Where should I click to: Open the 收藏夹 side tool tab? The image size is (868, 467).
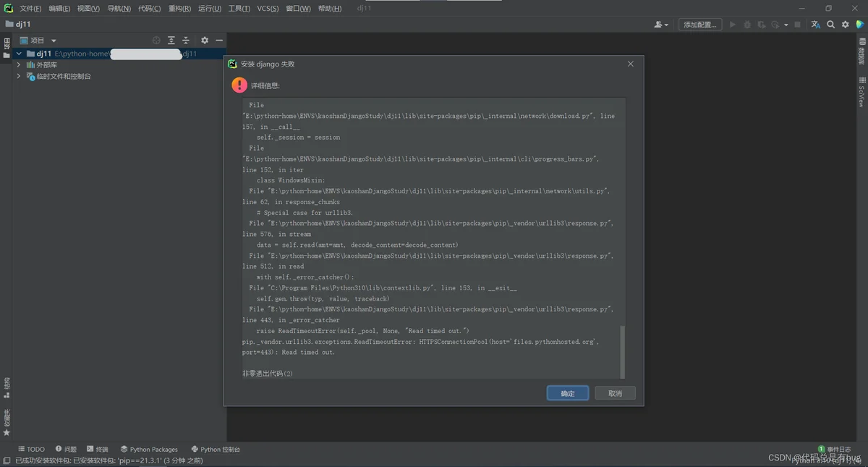tap(7, 422)
